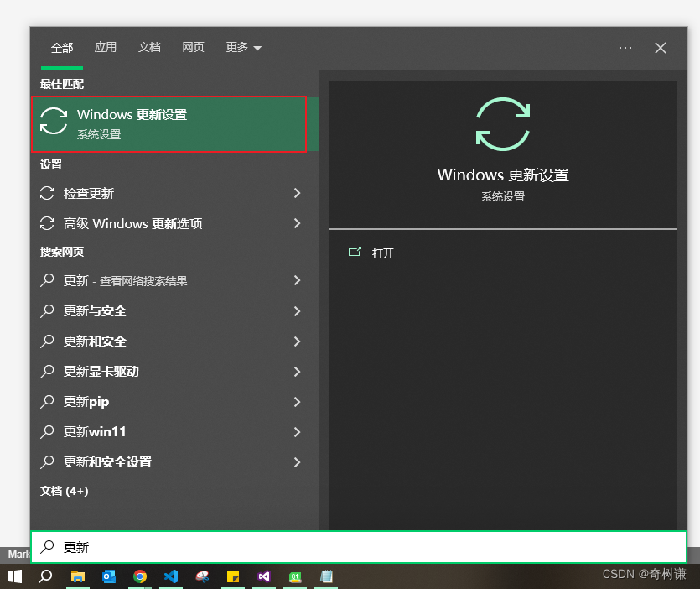Viewport: 700px width, 589px height.
Task: Open Notepad from the taskbar
Action: 326,576
